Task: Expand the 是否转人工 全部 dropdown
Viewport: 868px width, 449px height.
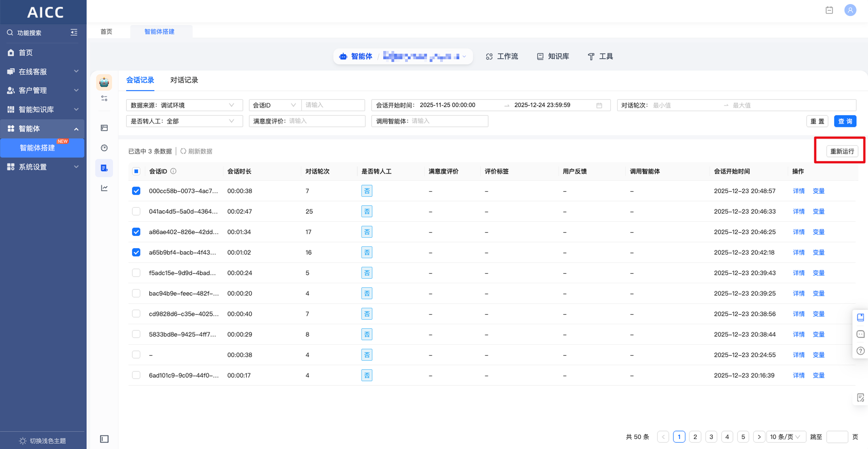Action: pos(184,121)
